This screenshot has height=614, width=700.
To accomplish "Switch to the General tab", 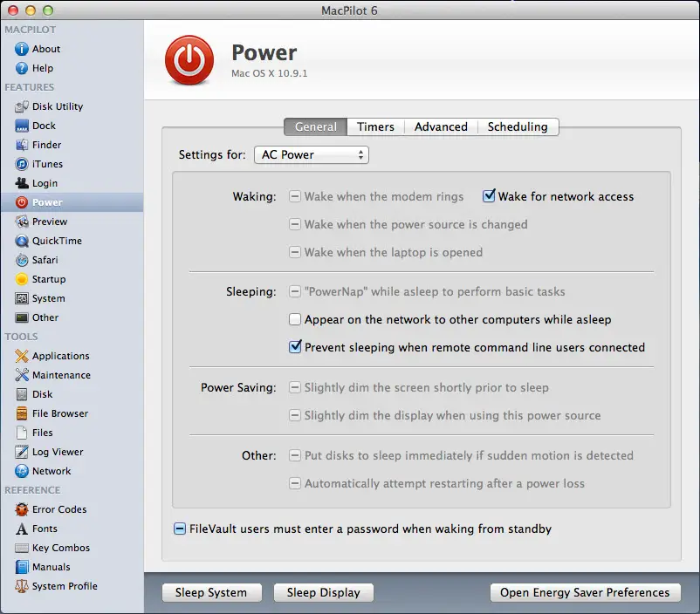I will point(316,126).
